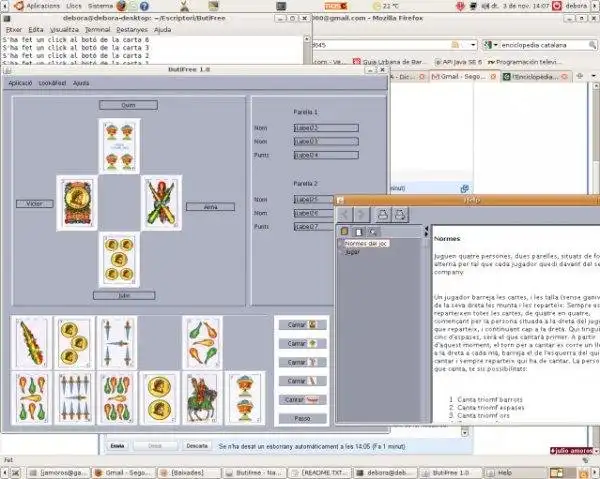
Task: Select the three of coins card in hand
Action: tap(74, 343)
